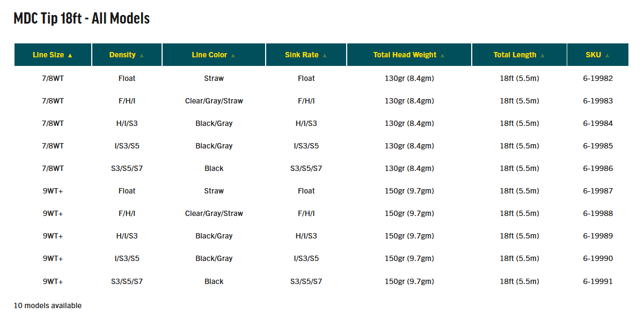The height and width of the screenshot is (321, 644).
Task: Select SKU 6-19982 cell
Action: coord(597,78)
